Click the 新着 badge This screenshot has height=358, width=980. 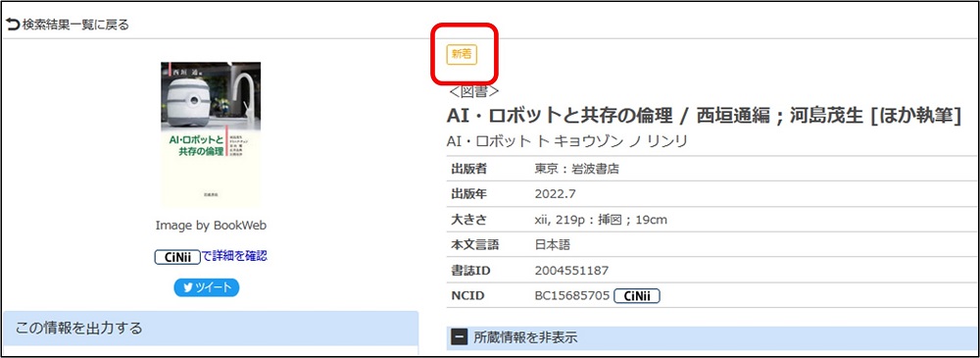pos(462,55)
